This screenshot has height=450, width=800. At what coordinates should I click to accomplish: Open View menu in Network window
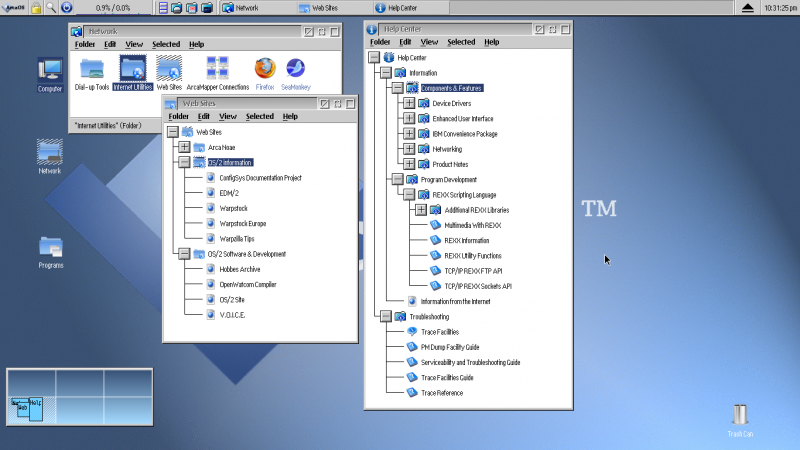[134, 44]
